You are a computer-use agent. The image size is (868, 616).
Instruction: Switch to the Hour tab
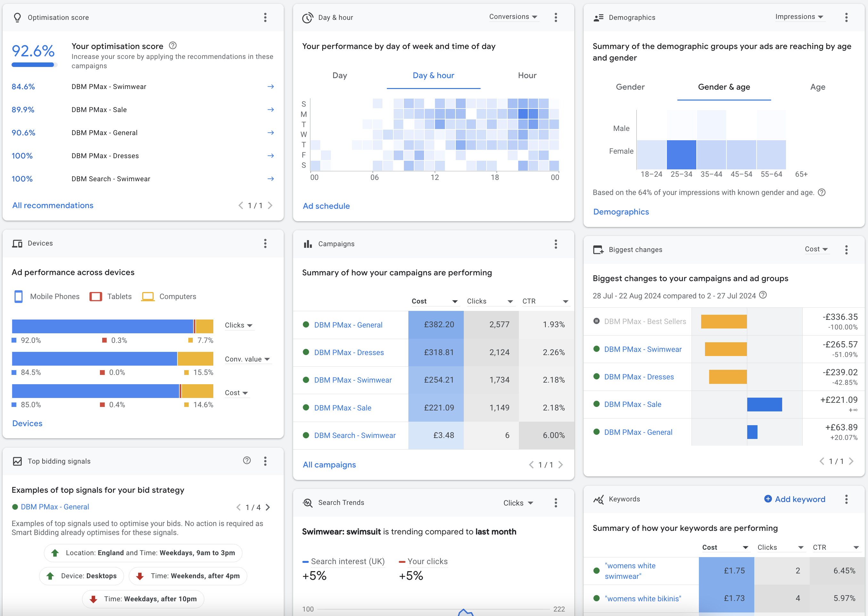pos(527,76)
